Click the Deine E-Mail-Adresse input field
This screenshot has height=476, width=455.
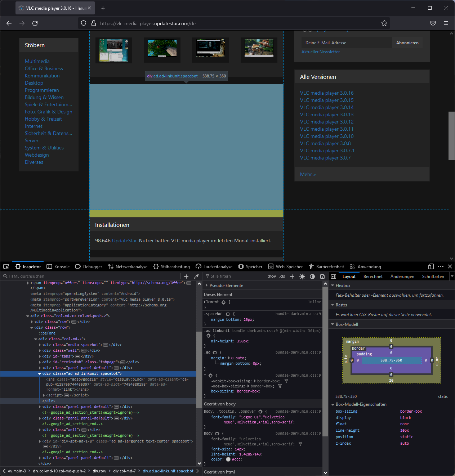(x=346, y=43)
